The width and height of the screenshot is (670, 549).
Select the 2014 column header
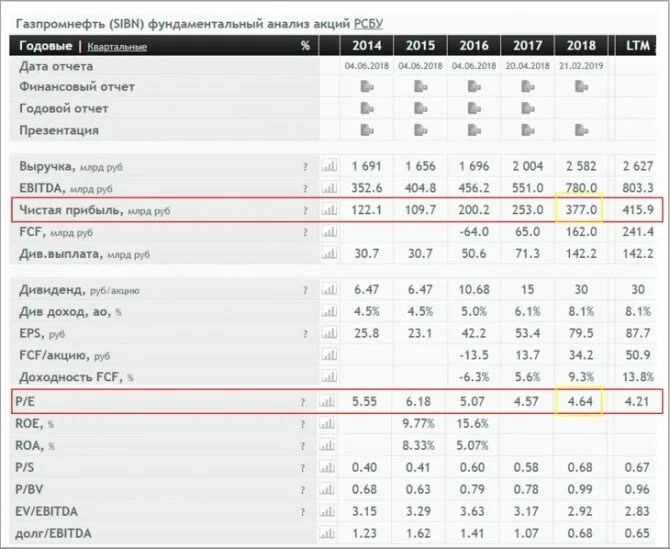click(x=367, y=45)
